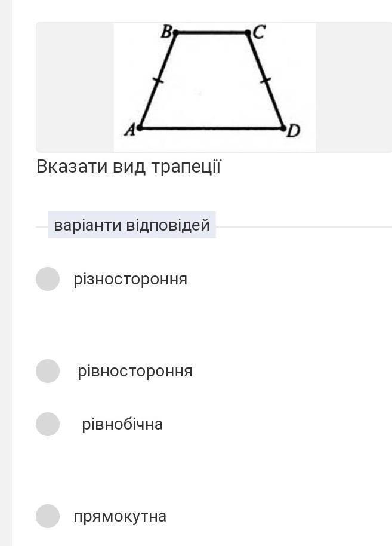Click vertex label C on the diagram
The height and width of the screenshot is (546, 392).
pos(259,33)
